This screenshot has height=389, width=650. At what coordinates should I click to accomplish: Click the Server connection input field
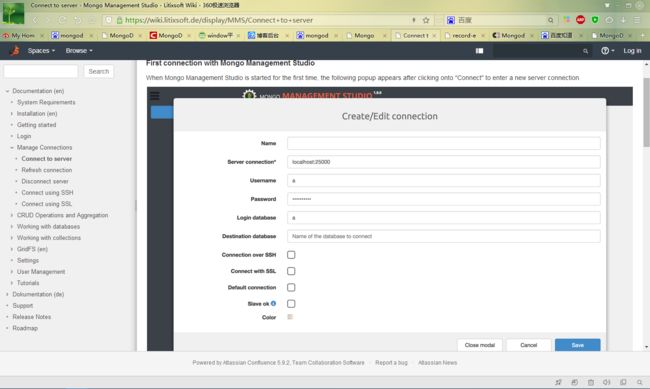tap(444, 162)
